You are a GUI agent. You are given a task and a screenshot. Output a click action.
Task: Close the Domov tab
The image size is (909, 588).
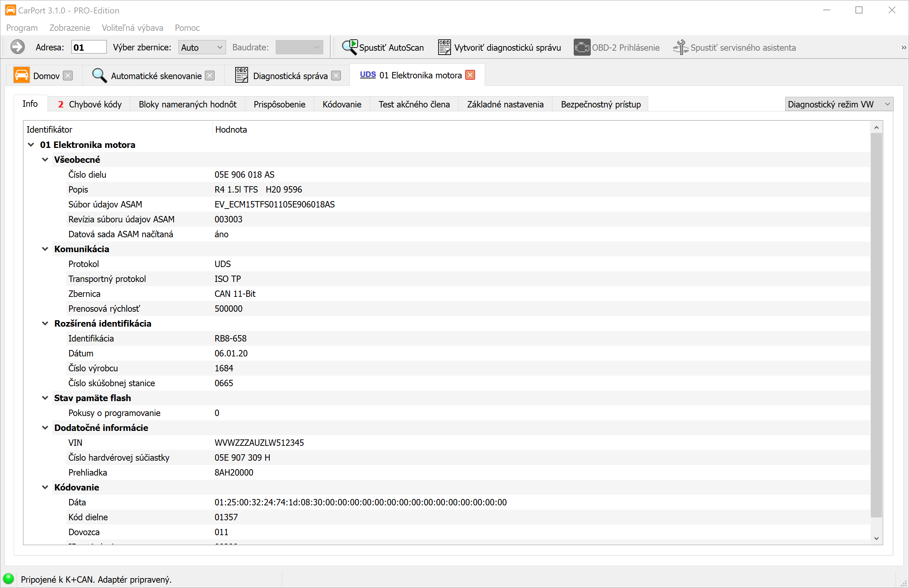68,76
